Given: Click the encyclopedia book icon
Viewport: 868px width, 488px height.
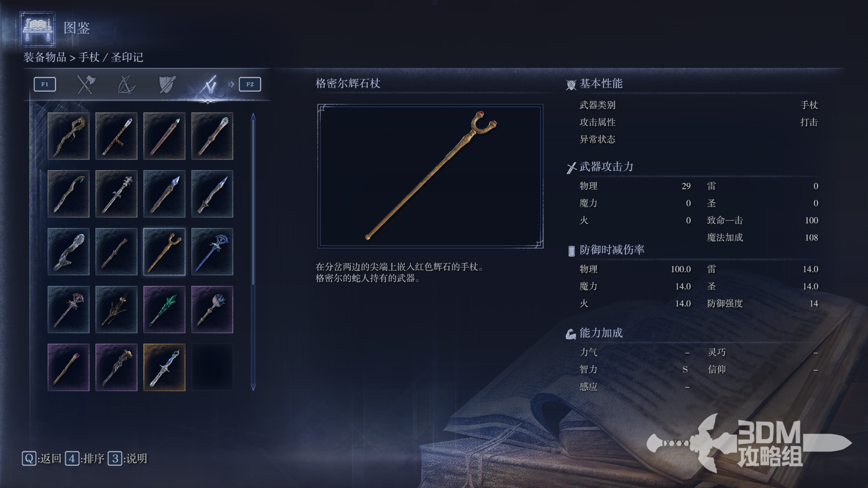Looking at the screenshot, I should click(38, 29).
